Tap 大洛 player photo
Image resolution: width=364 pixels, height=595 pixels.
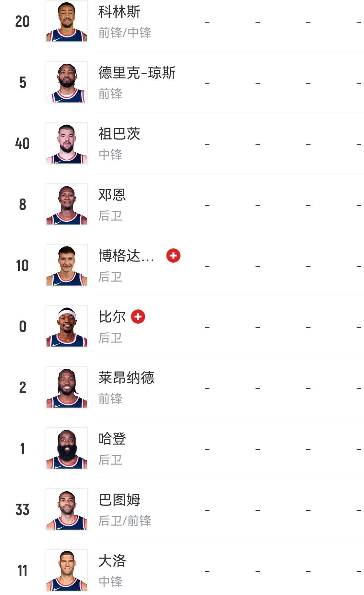(x=67, y=570)
